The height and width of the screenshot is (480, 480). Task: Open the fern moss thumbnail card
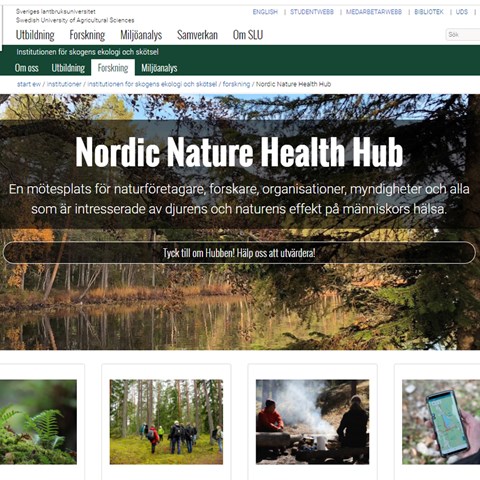[x=38, y=422]
